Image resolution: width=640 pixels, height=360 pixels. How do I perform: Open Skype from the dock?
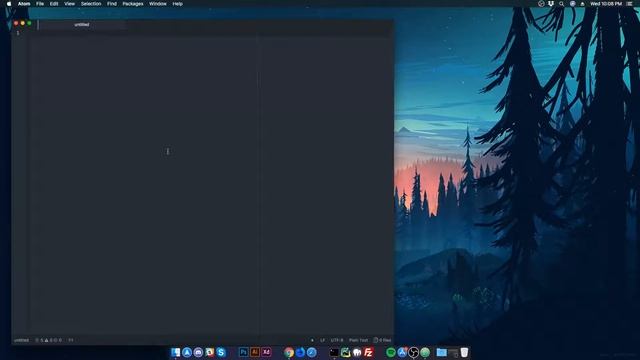pyautogui.click(x=221, y=352)
